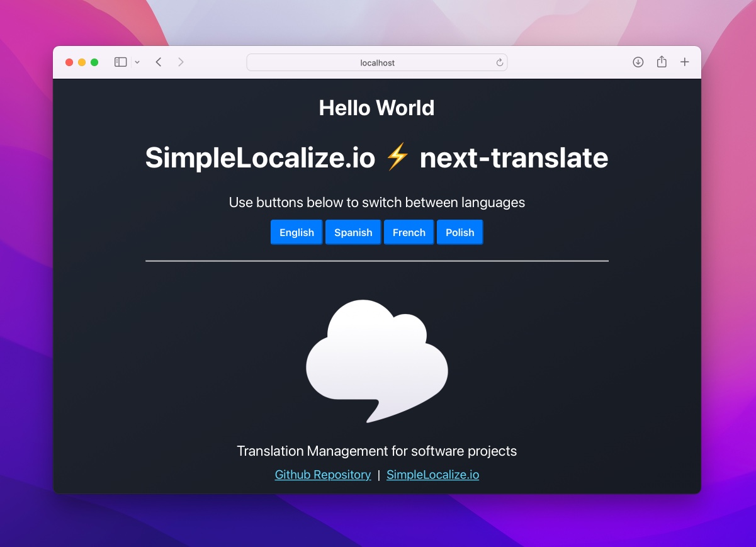Image resolution: width=756 pixels, height=547 pixels.
Task: Go forward with the forward arrow
Action: pos(181,62)
